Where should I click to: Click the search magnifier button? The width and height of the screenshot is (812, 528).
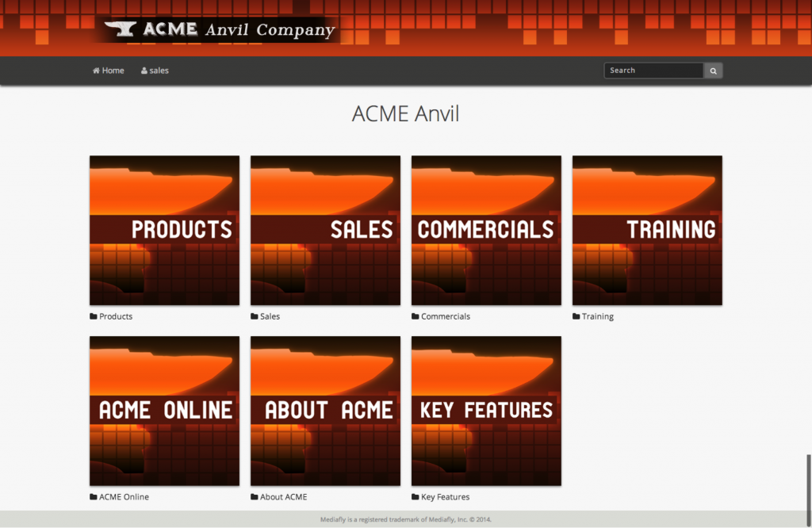tap(714, 71)
